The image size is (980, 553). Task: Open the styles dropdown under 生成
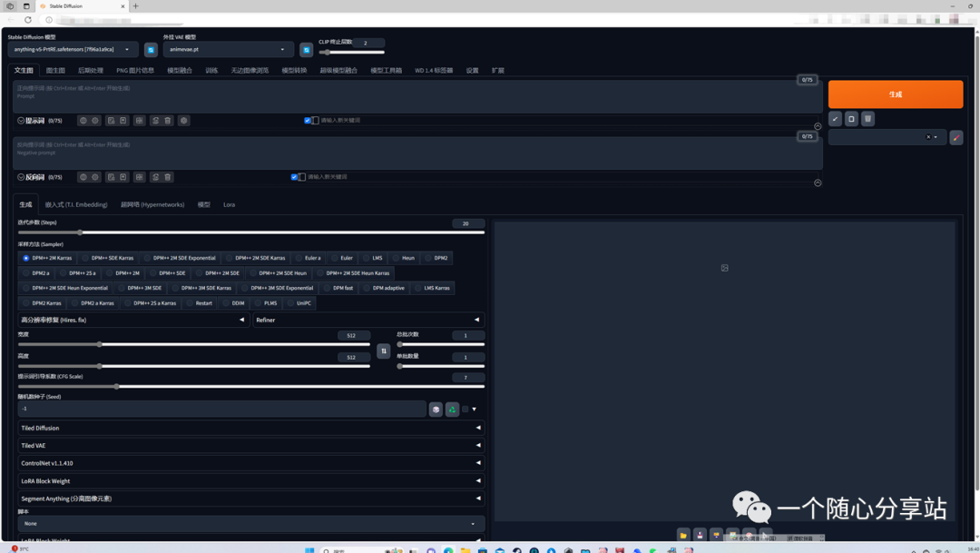[887, 137]
